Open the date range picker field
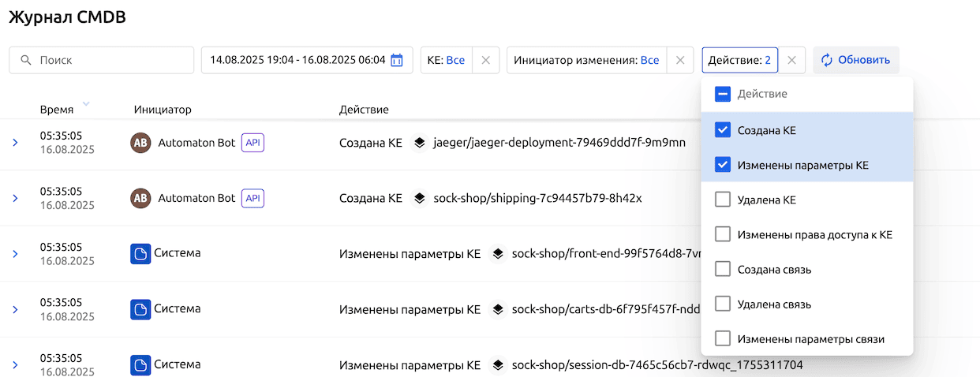Viewport: 980px width, 377px height. tap(307, 60)
